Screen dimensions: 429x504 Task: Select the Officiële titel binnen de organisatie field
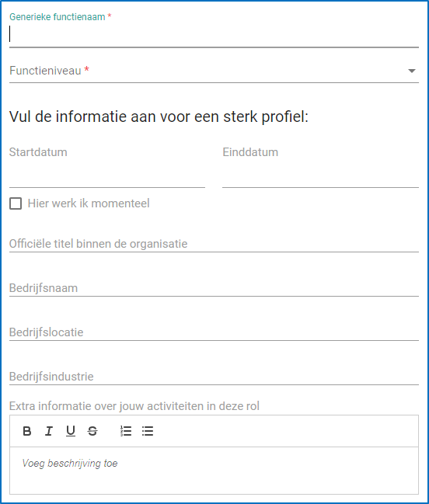tap(214, 244)
